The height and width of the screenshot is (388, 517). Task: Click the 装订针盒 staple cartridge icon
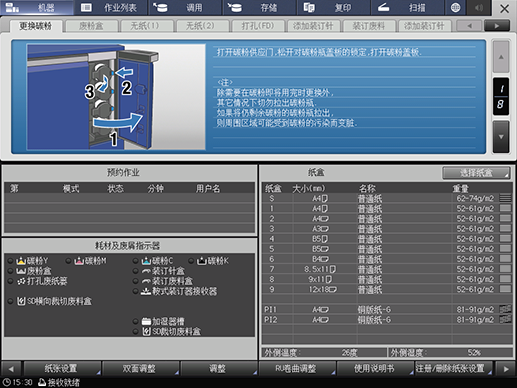[x=146, y=271]
